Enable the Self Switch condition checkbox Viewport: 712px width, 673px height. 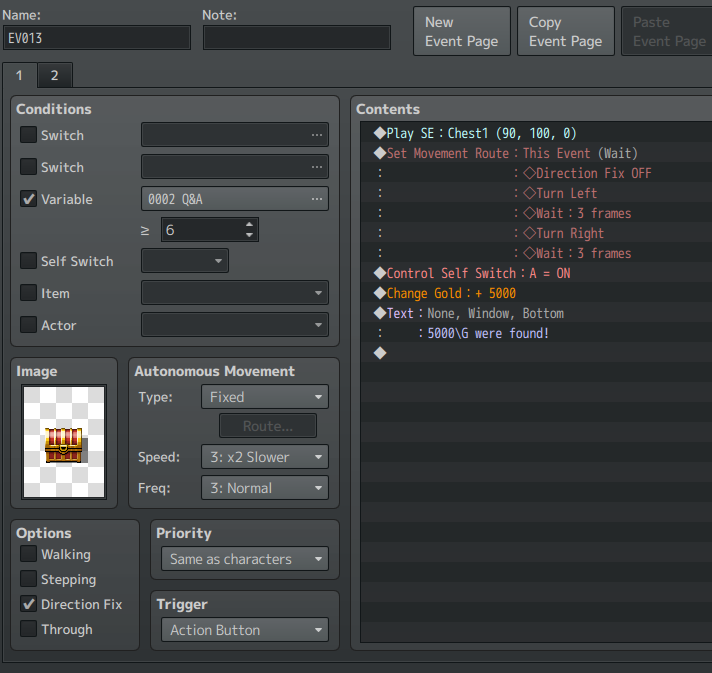click(x=28, y=261)
